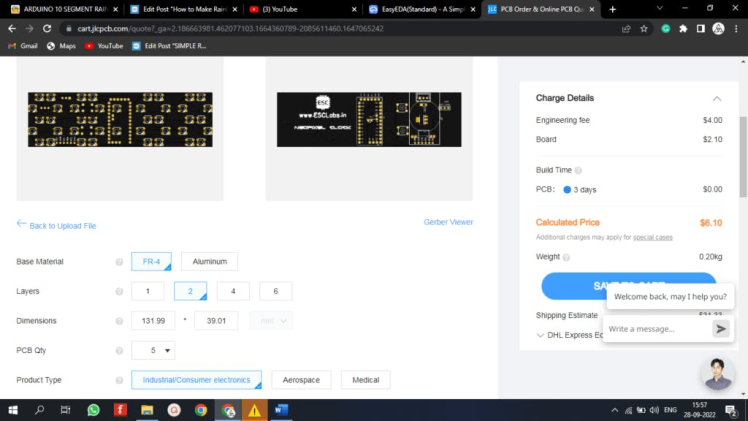The width and height of the screenshot is (748, 421).
Task: Click the Save to Cart button
Action: [628, 286]
